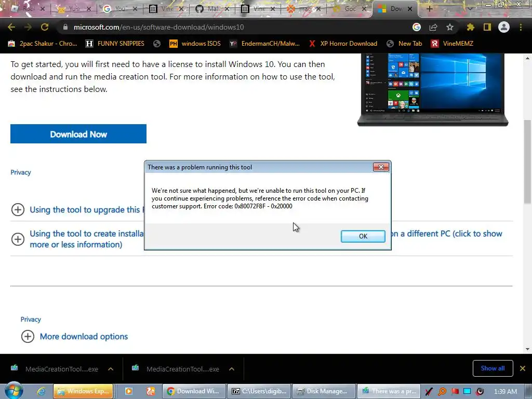Open first MediaCreationTool download item

tap(55, 369)
